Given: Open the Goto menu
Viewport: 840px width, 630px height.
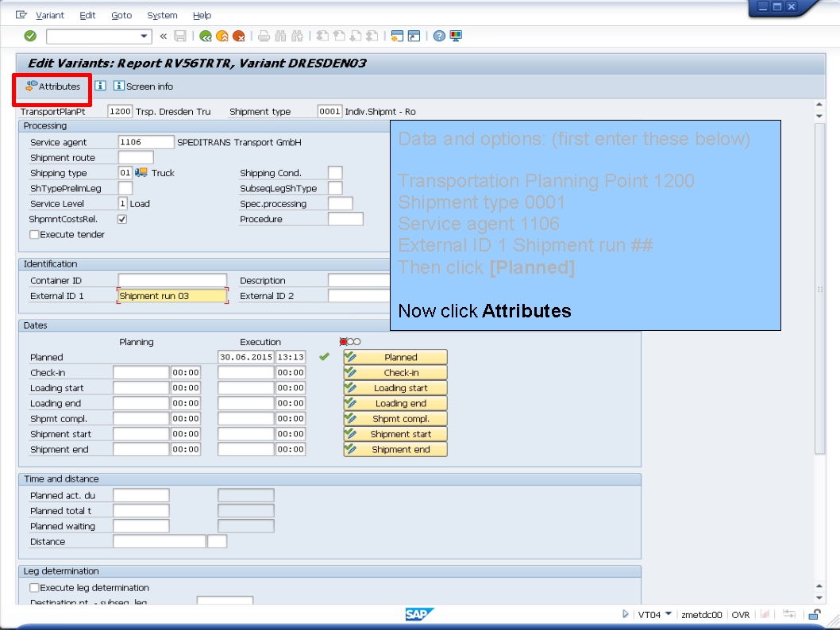Looking at the screenshot, I should click(x=121, y=14).
